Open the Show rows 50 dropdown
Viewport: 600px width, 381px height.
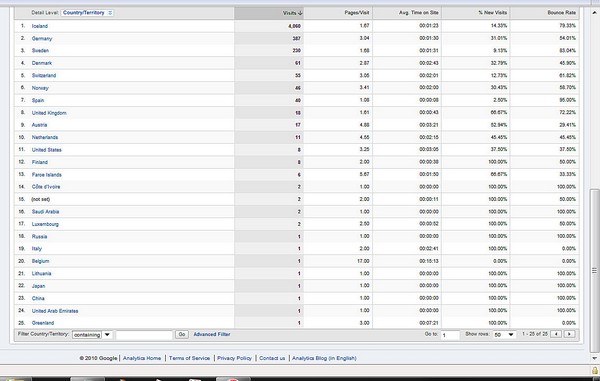tap(504, 335)
